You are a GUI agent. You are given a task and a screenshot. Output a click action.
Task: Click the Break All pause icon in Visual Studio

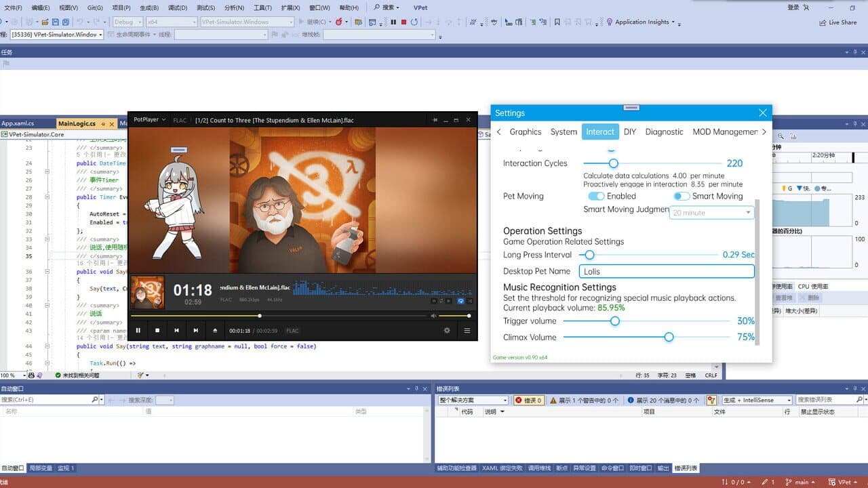point(393,22)
